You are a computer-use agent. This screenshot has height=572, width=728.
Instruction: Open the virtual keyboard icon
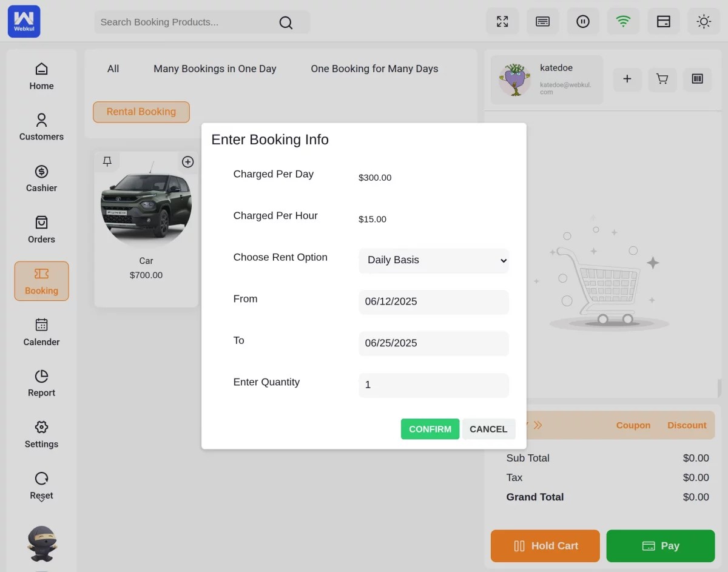pos(542,21)
